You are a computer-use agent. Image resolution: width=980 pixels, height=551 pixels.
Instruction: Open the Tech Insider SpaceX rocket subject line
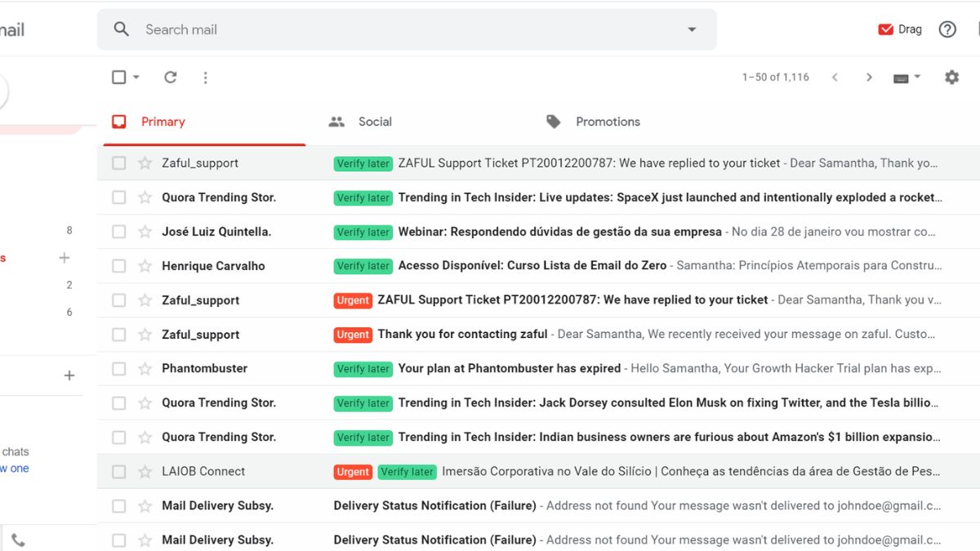670,198
